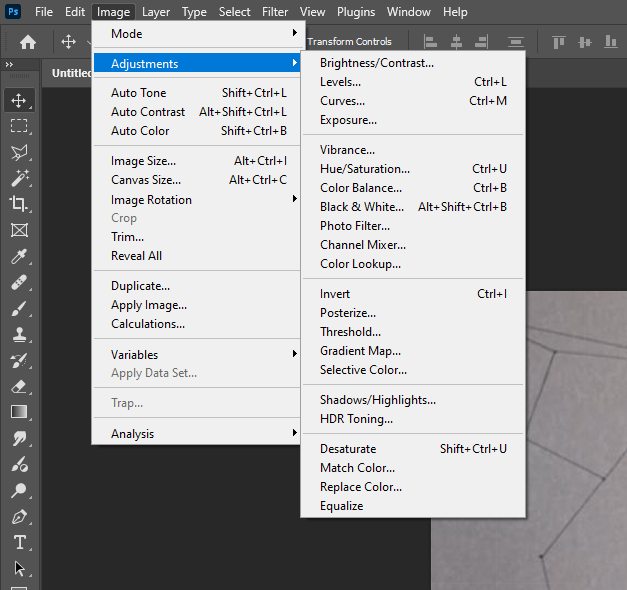Expand the toolbox double-arrow
The height and width of the screenshot is (590, 627).
click(x=9, y=64)
